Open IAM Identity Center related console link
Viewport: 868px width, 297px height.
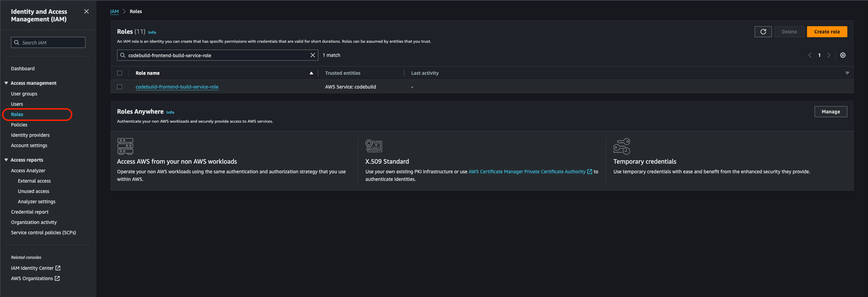32,268
